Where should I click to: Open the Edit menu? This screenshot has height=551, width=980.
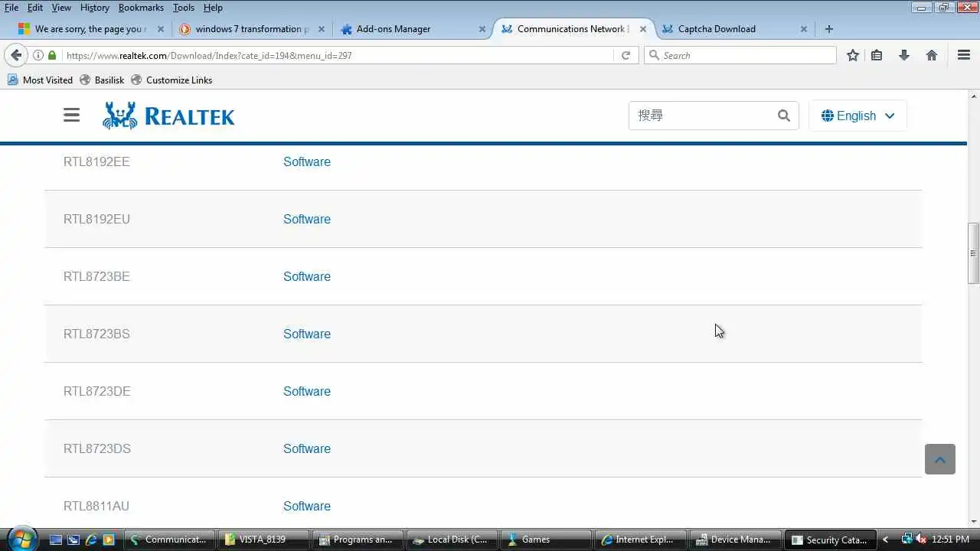click(35, 8)
